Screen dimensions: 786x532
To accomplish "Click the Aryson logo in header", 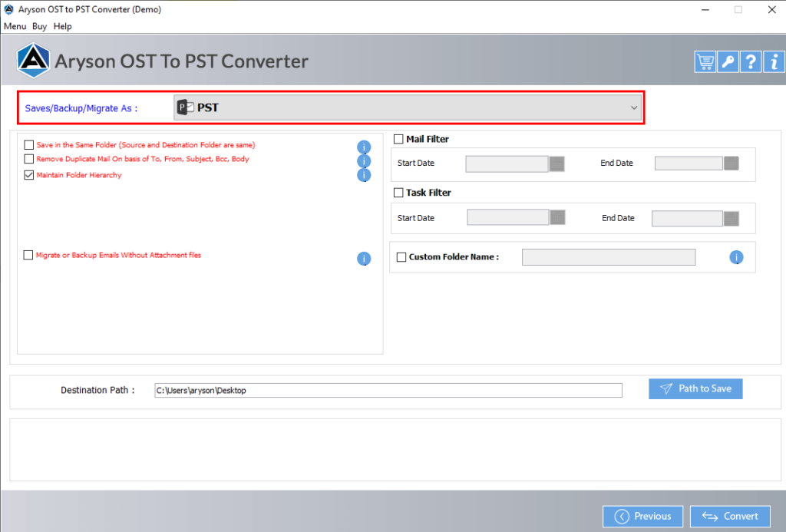I will pos(33,61).
